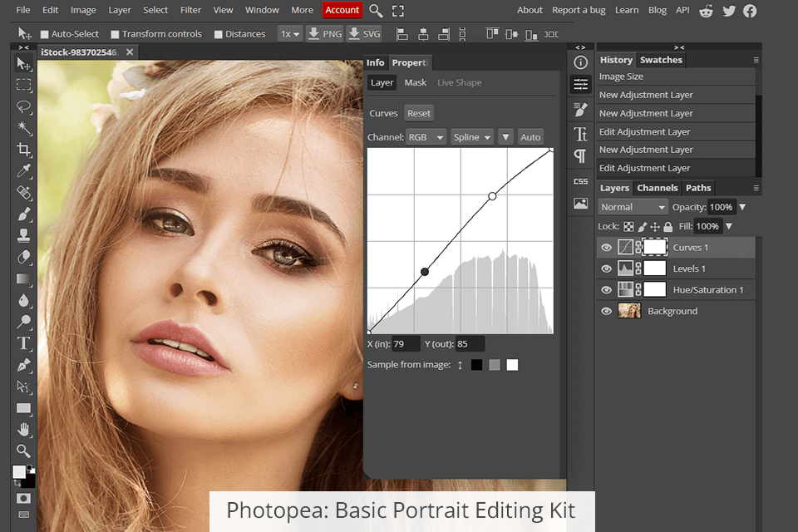Image resolution: width=798 pixels, height=532 pixels.
Task: Click the Reset curves button
Action: coord(419,113)
